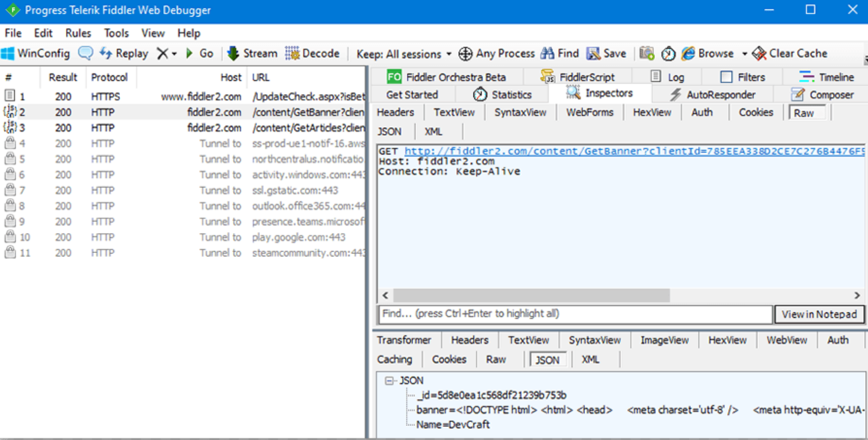Click the camera screenshot icon
Viewport: 868px width, 440px height.
(x=647, y=53)
